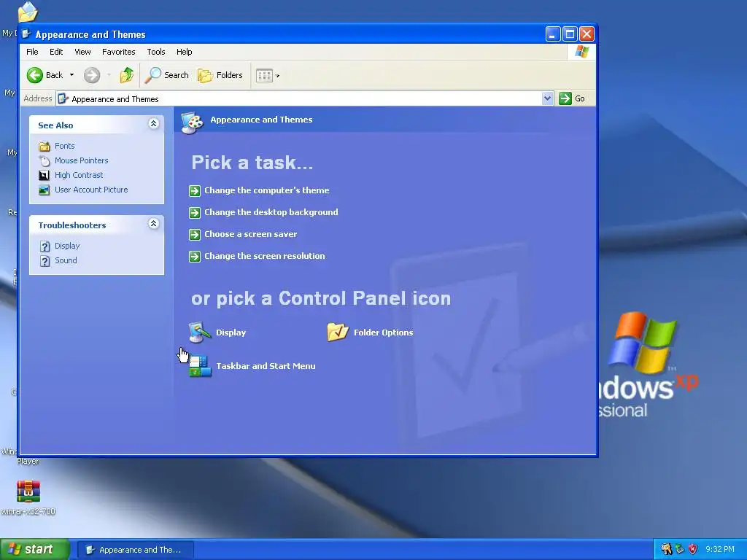This screenshot has width=747, height=560.
Task: Open the Edit menu
Action: pyautogui.click(x=56, y=52)
